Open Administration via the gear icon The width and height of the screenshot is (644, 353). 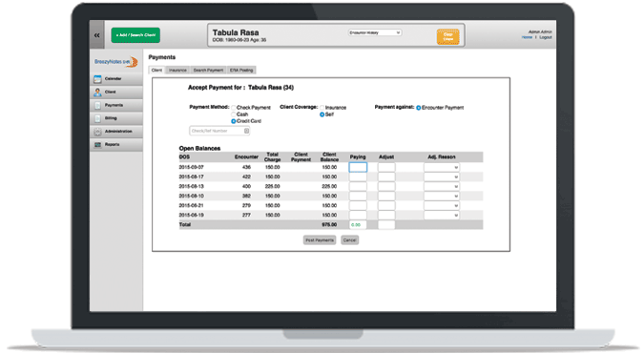coord(97,132)
